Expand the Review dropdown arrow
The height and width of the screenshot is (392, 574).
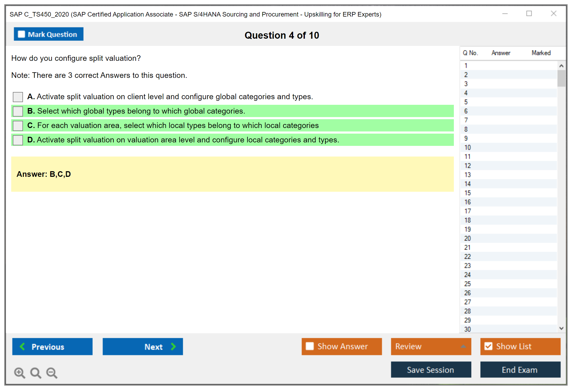coord(463,346)
